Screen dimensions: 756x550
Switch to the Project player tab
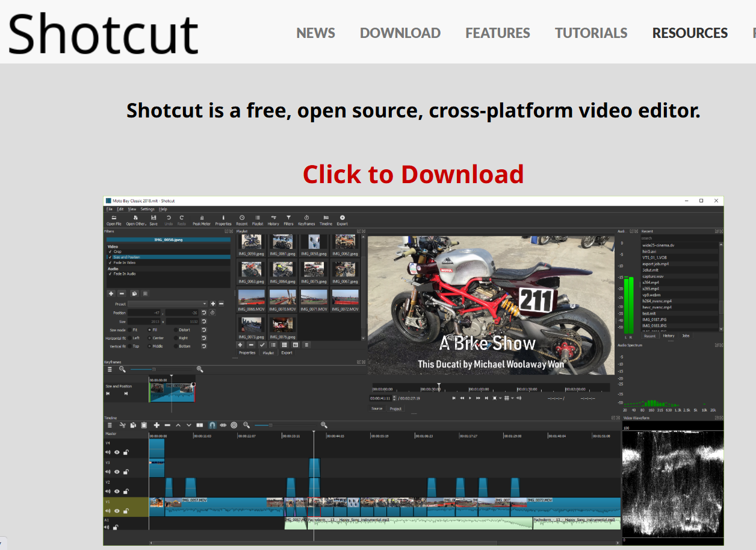point(395,408)
